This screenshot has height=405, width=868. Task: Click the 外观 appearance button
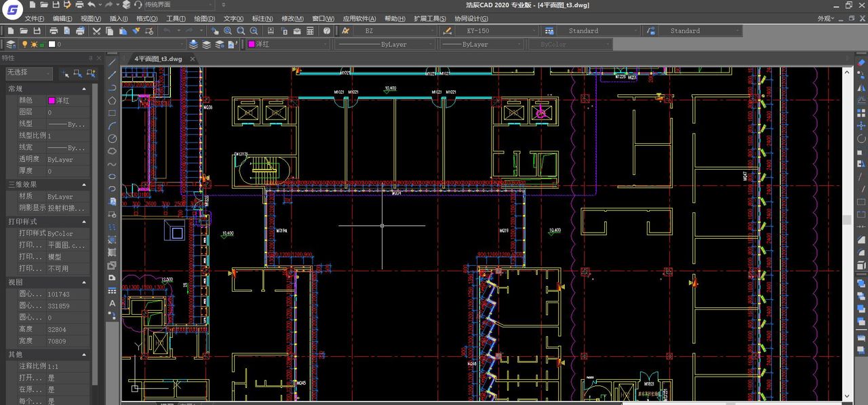point(825,18)
